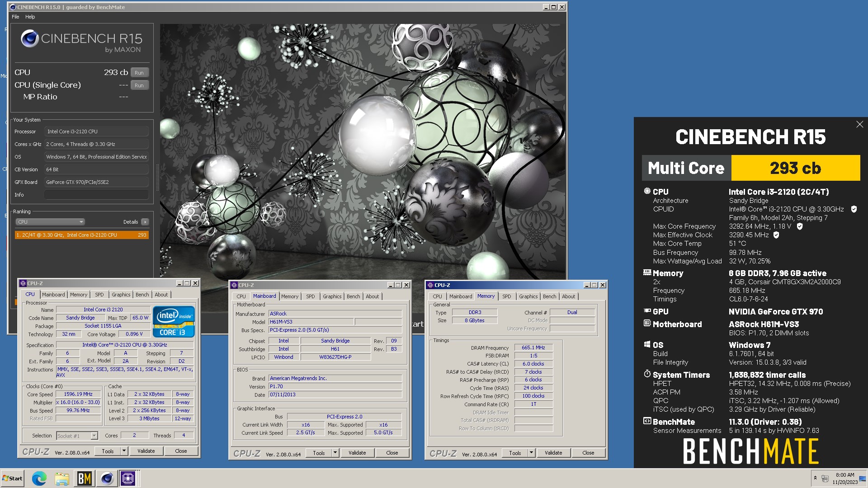Click the network icon in system tray

pos(825,478)
